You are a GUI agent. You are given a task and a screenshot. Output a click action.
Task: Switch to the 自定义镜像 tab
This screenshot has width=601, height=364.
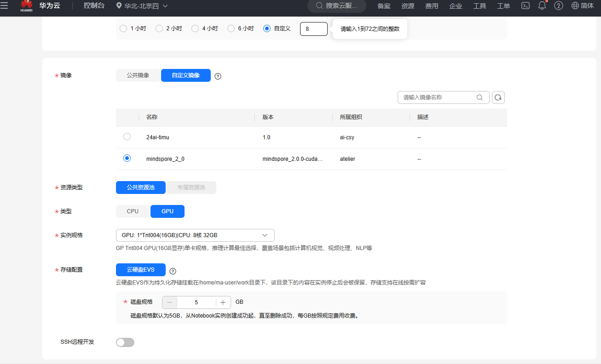[186, 75]
